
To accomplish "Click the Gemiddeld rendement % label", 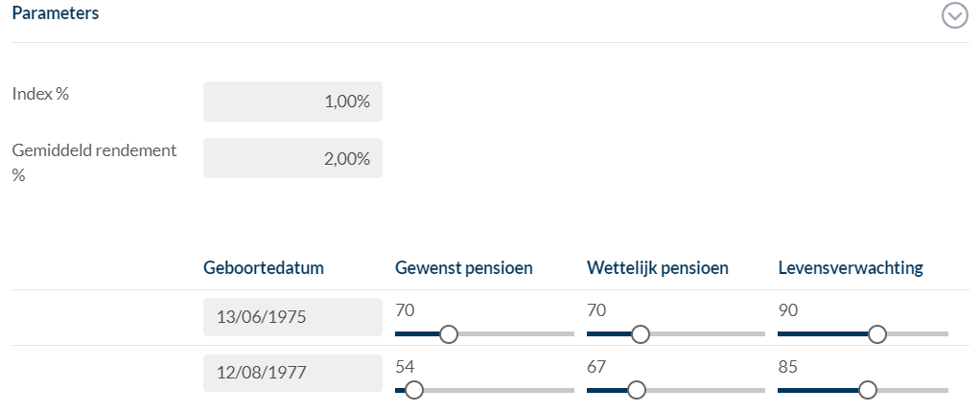I will tap(93, 150).
